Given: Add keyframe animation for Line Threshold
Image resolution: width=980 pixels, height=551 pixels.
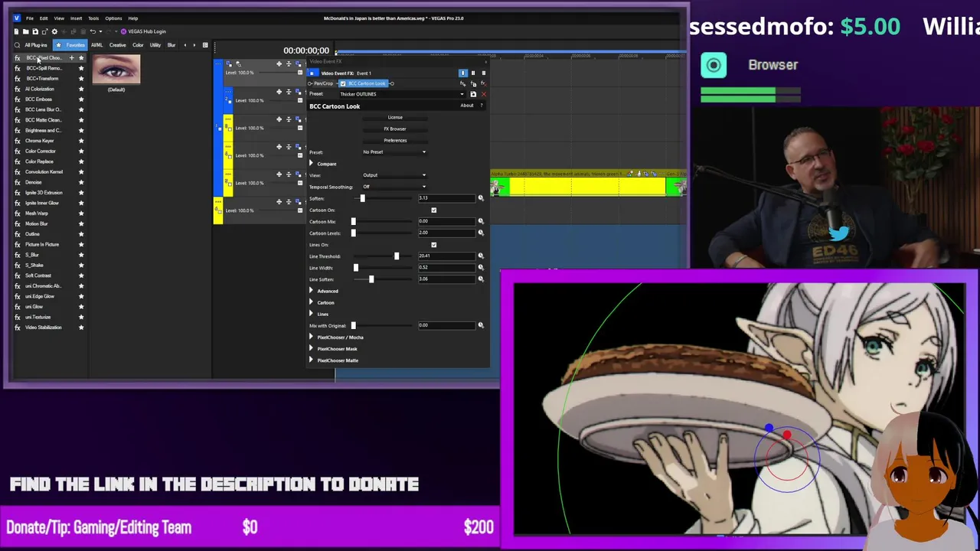Looking at the screenshot, I should tap(481, 256).
